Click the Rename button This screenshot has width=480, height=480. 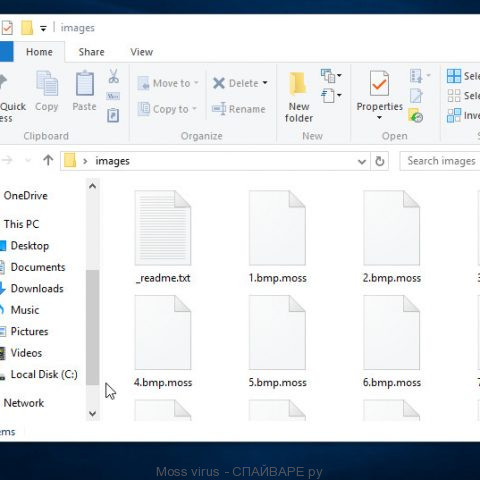(x=239, y=109)
